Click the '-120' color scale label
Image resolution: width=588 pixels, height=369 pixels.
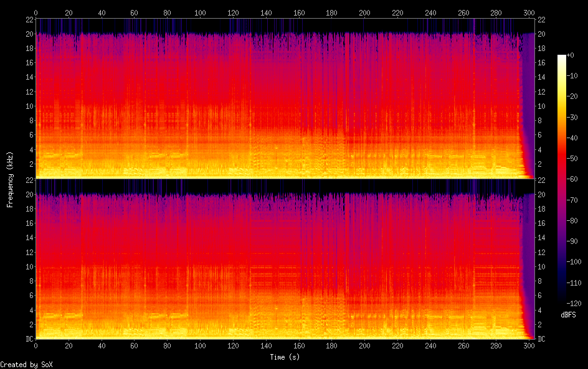574,304
